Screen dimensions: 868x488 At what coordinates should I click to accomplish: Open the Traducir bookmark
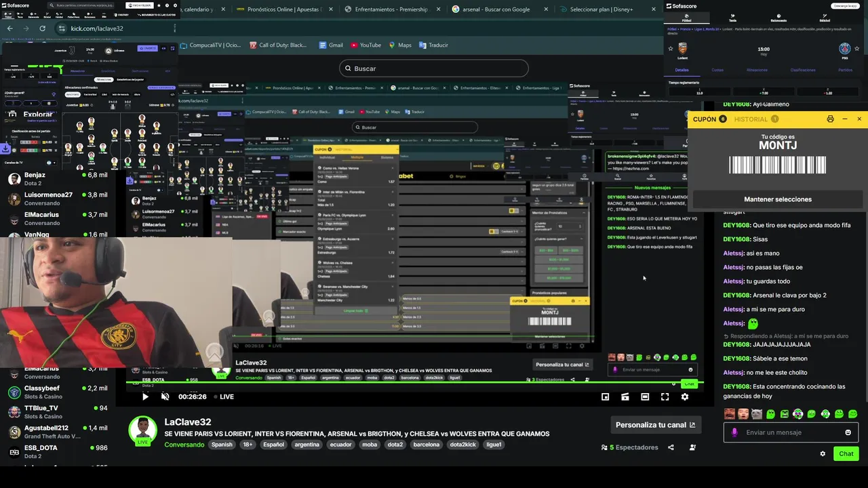point(433,45)
